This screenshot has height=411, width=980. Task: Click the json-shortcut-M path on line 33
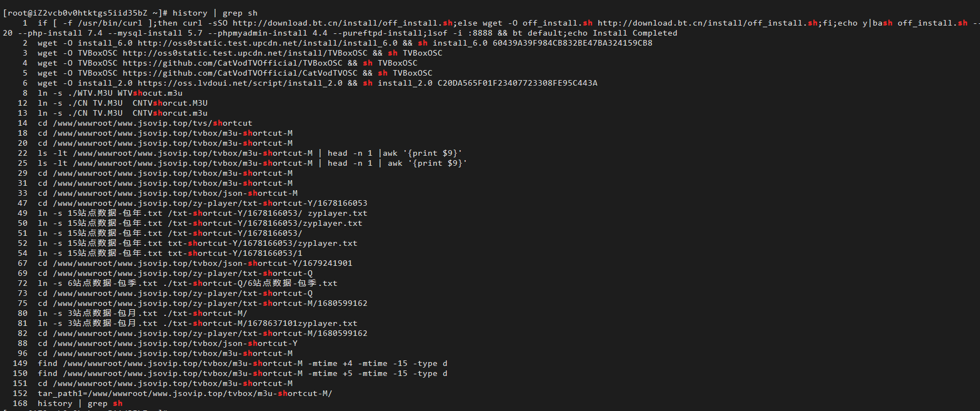click(x=176, y=193)
